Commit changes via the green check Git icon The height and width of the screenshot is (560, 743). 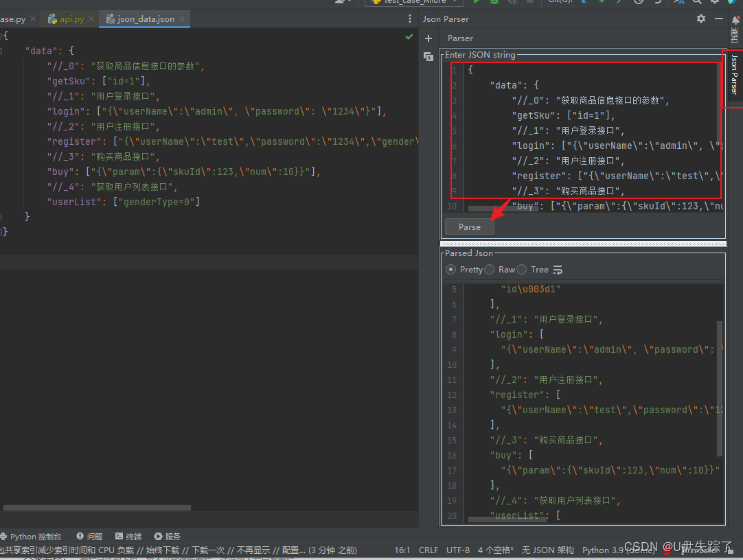point(602,3)
